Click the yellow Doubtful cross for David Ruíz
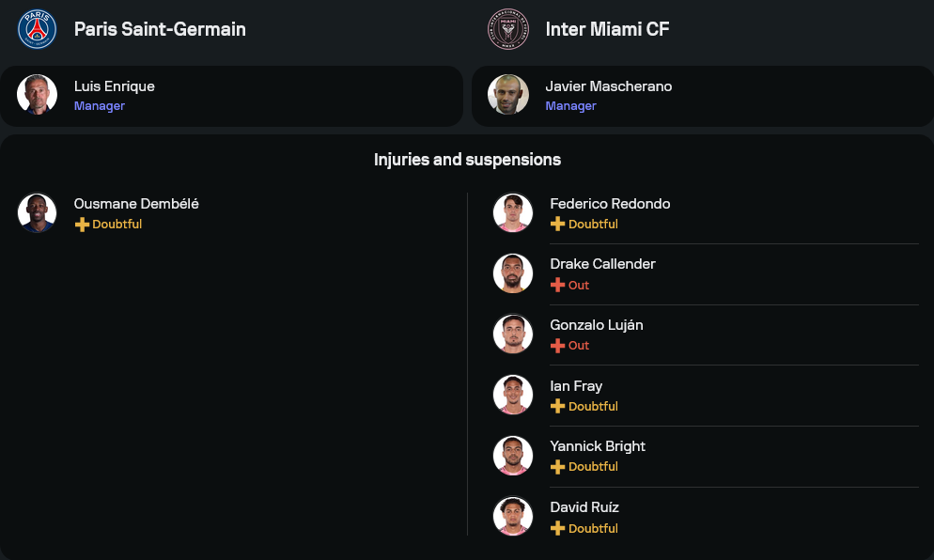The image size is (934, 560). tap(557, 528)
